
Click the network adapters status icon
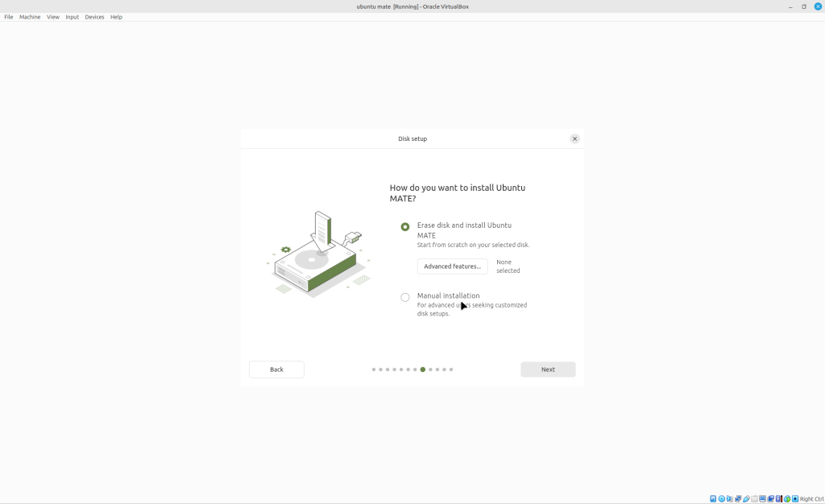pyautogui.click(x=738, y=498)
